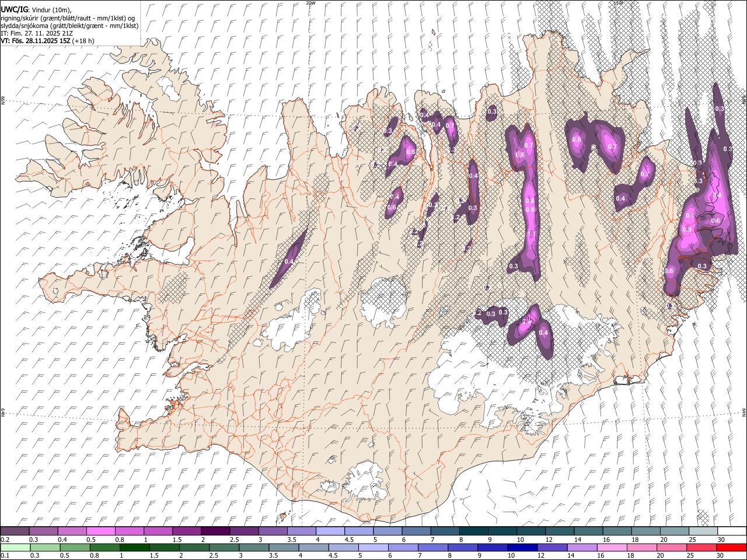Pick upper legend white swatch at 30
The image size is (747, 560).
tap(731, 531)
